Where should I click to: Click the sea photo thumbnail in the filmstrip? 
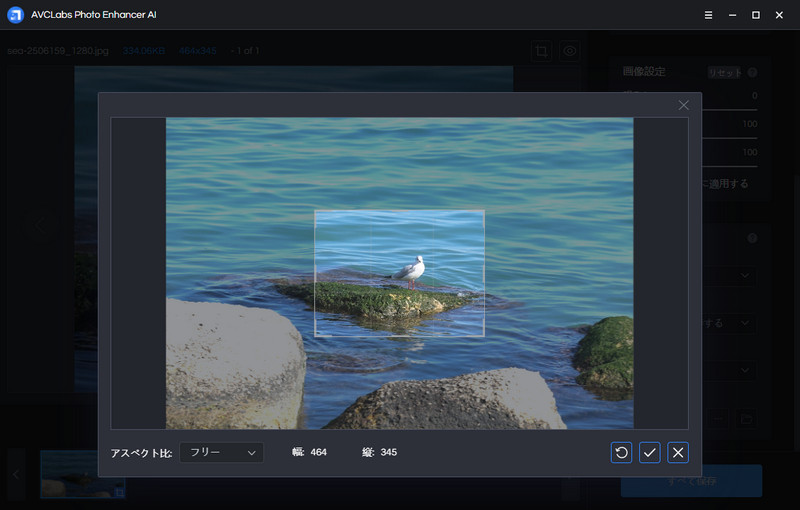pos(83,474)
